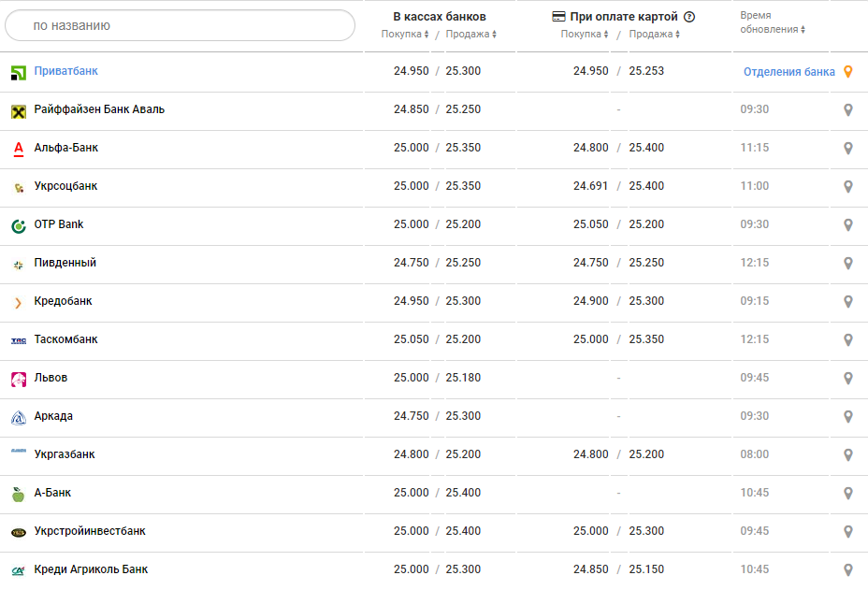
Task: Click the A-Банк green apple logo
Action: 18,494
